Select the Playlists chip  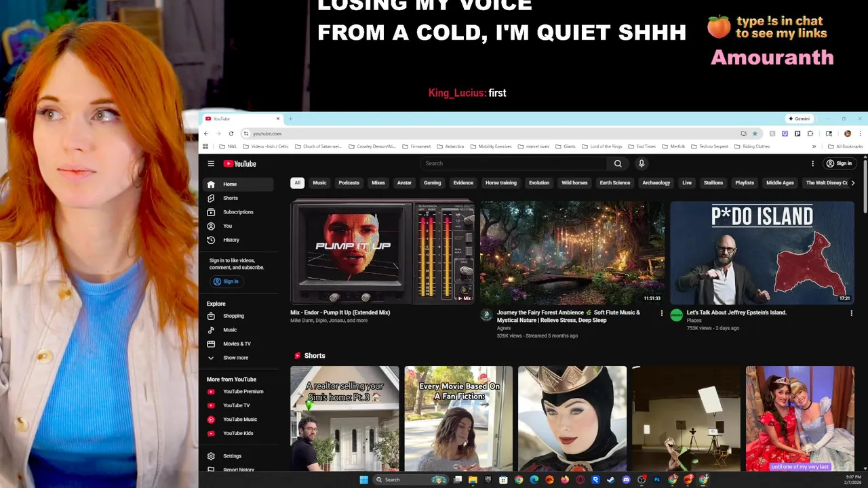[x=745, y=183]
